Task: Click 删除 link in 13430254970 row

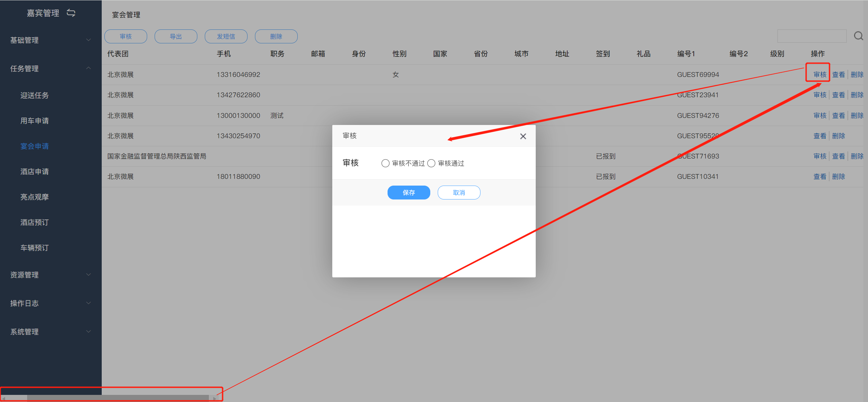Action: click(839, 136)
